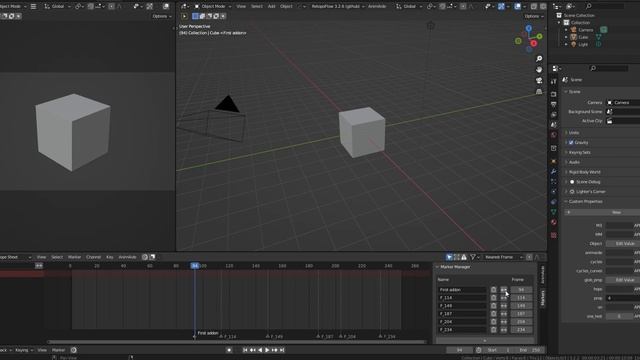Open the Tool properties tab icon
The image size is (640, 360).
(553, 82)
